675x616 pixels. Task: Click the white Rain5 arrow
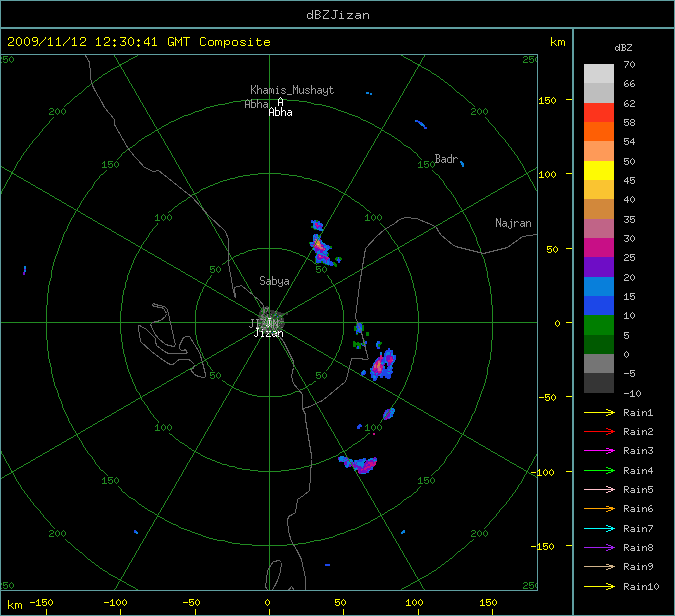click(x=599, y=490)
